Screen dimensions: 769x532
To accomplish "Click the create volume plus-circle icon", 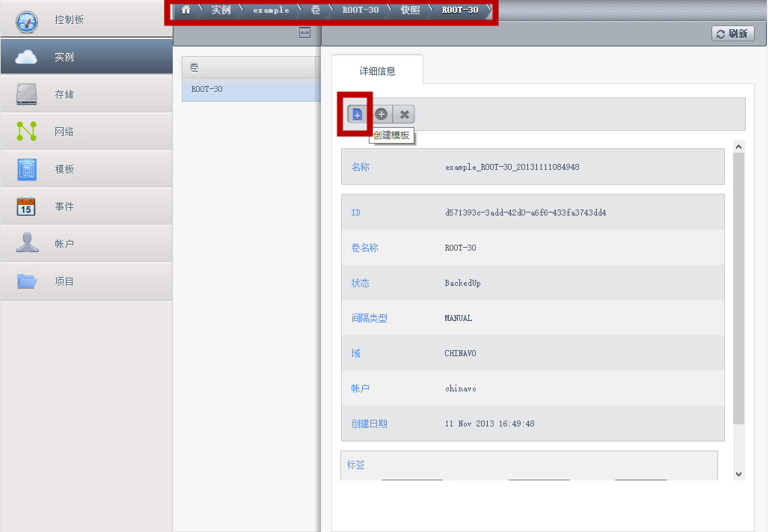I will point(381,114).
